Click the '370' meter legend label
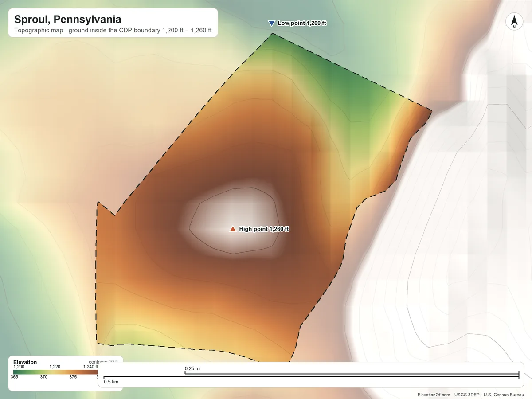The width and height of the screenshot is (532, 399). tap(43, 377)
